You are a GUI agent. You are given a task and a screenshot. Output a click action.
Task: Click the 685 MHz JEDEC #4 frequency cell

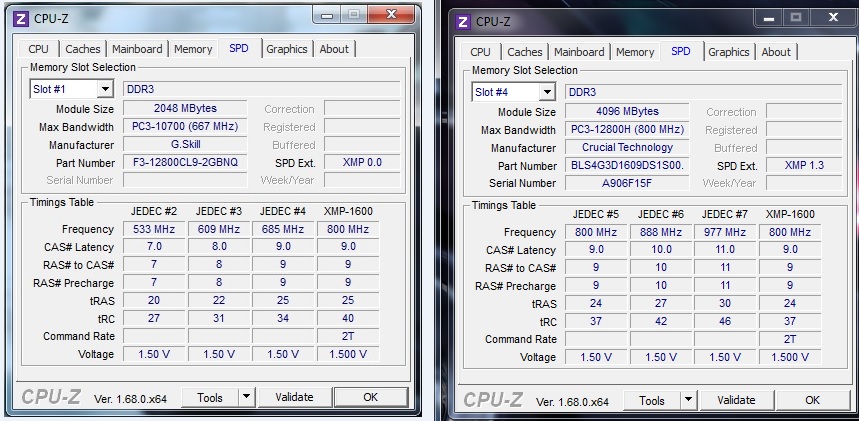point(283,229)
